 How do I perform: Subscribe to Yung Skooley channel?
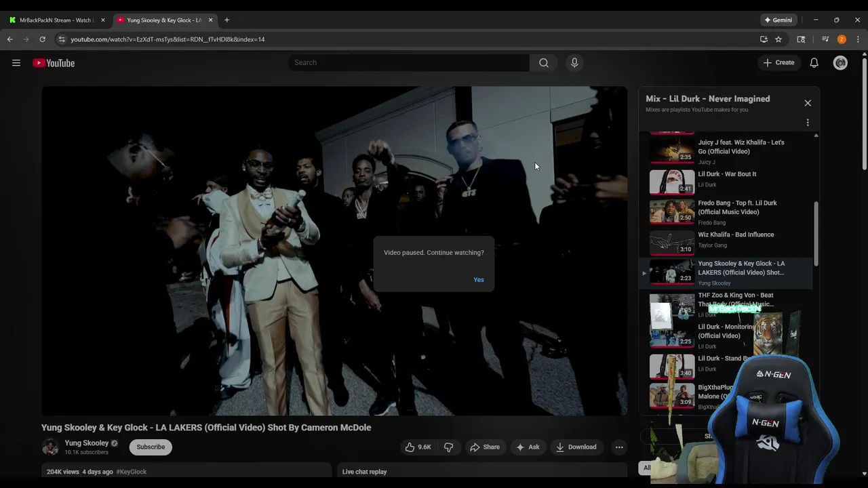[151, 447]
